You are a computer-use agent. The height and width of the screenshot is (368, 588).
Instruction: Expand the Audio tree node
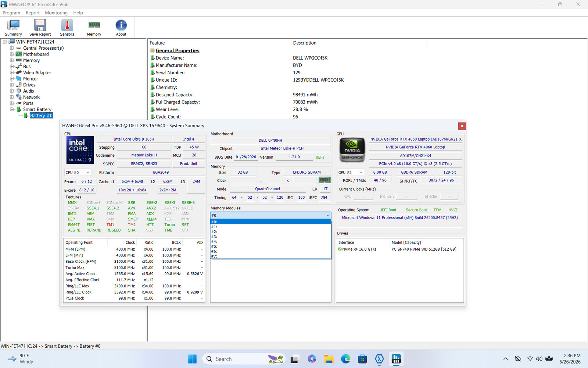[12, 91]
